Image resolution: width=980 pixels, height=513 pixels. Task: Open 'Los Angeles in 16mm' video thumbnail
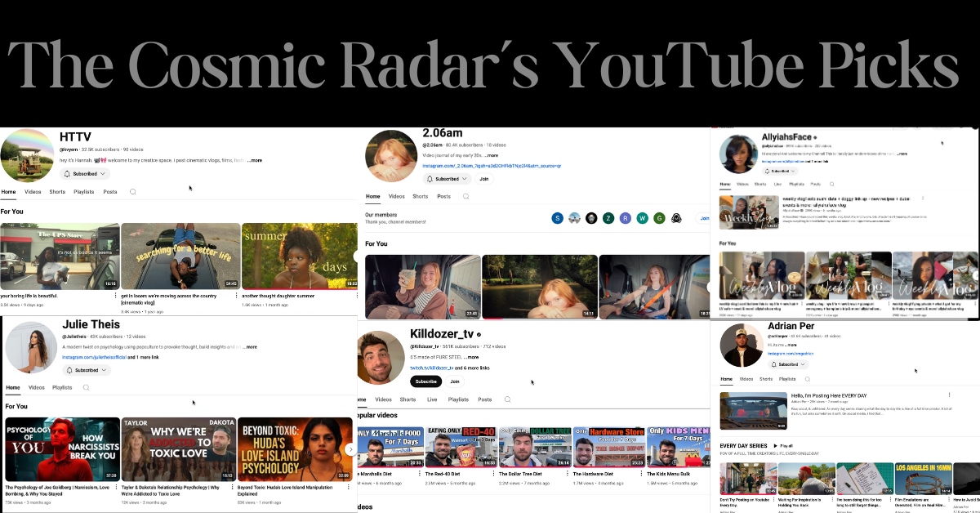tap(922, 480)
